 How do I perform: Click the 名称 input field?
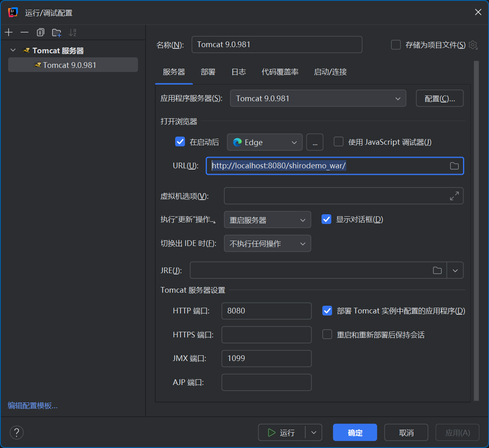(x=277, y=45)
